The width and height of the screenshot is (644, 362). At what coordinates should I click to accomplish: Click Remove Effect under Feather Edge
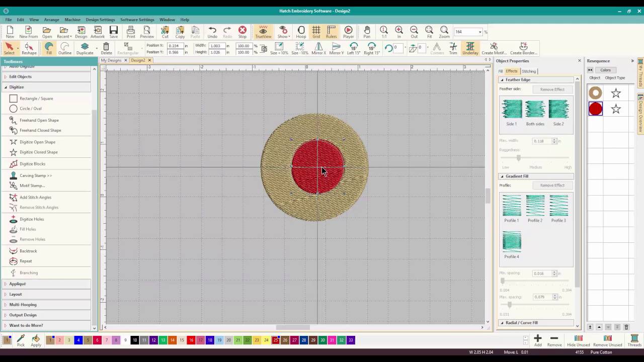pyautogui.click(x=552, y=89)
